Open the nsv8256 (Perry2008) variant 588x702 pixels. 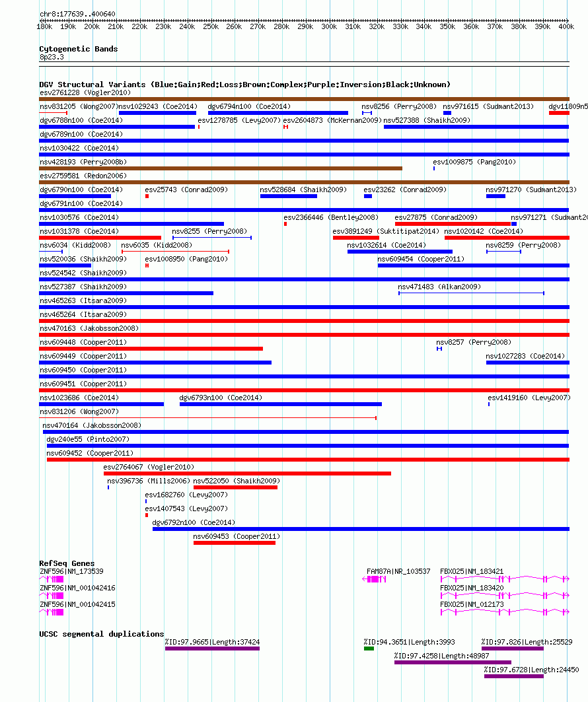tap(367, 113)
